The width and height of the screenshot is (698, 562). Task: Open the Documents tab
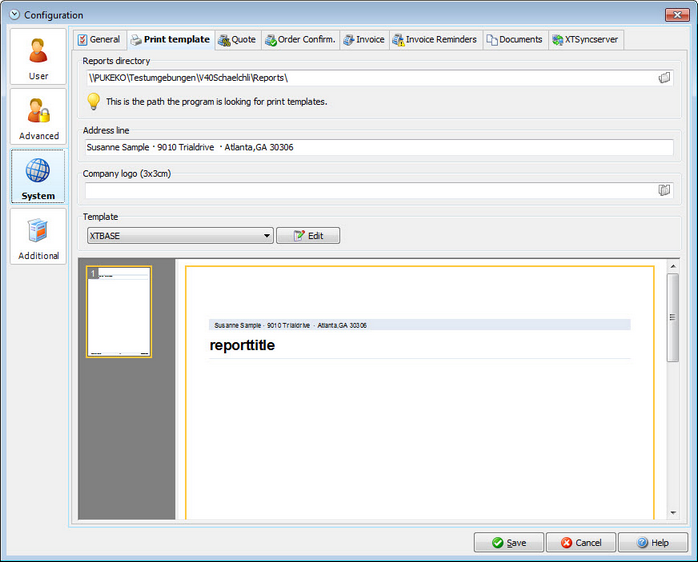pos(515,40)
